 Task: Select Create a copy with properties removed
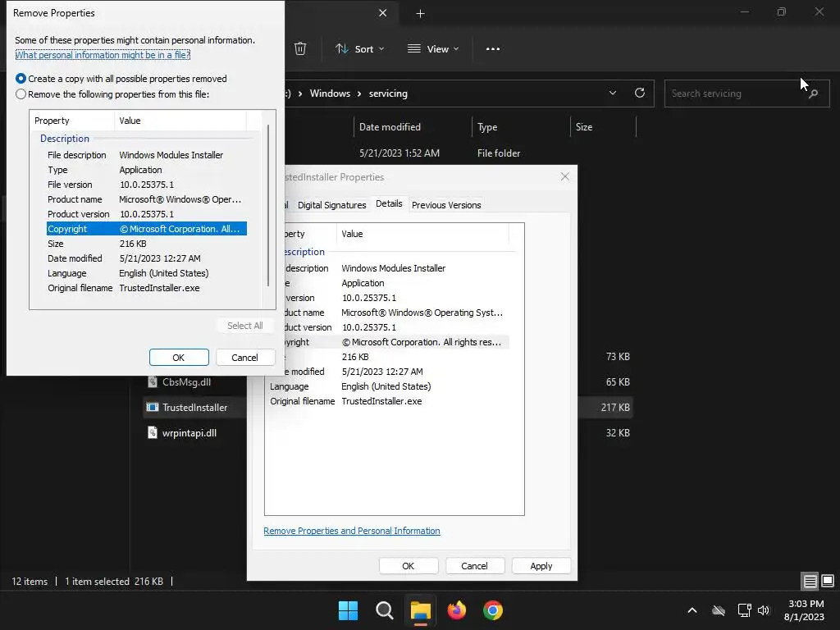click(121, 79)
